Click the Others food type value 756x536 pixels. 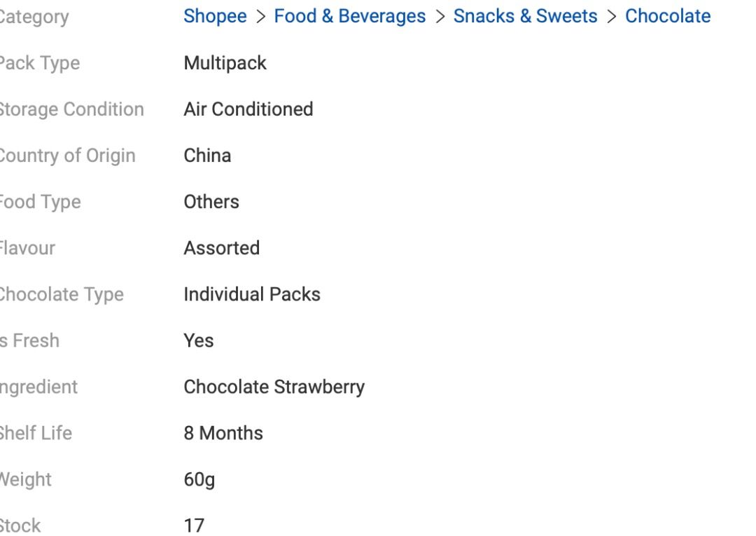click(211, 202)
